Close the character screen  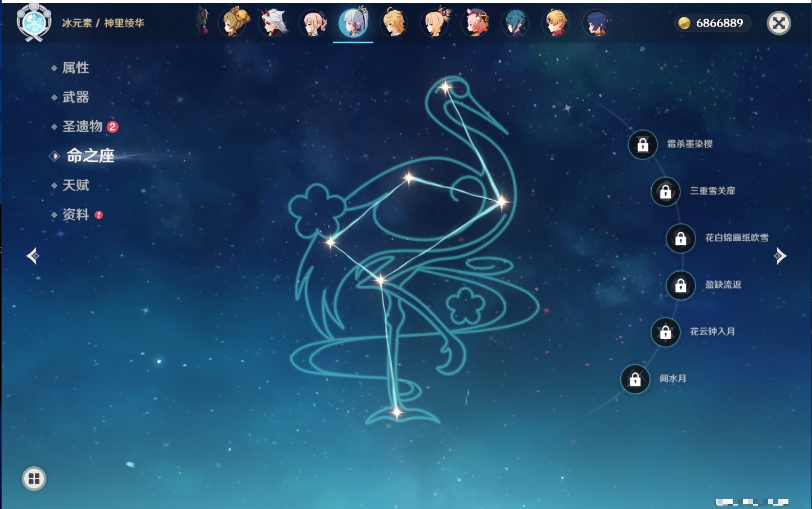[779, 23]
